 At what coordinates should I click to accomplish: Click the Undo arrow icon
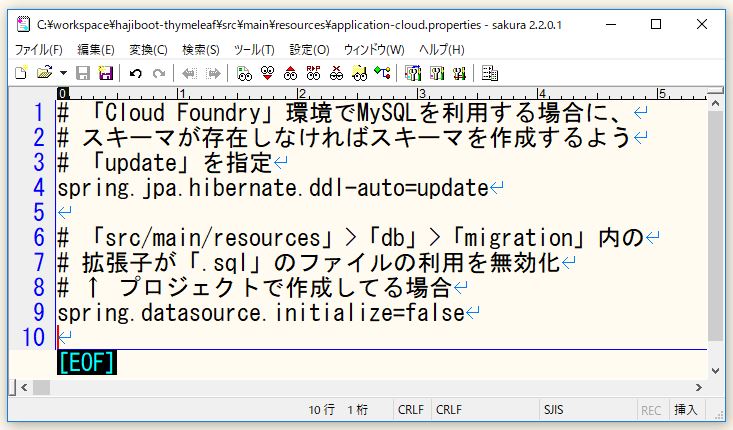coord(136,73)
